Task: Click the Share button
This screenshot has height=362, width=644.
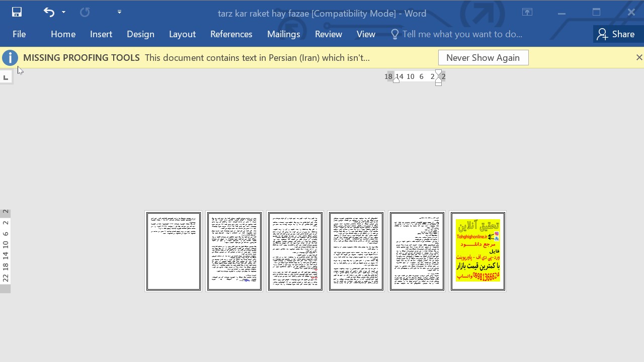Action: click(x=616, y=34)
